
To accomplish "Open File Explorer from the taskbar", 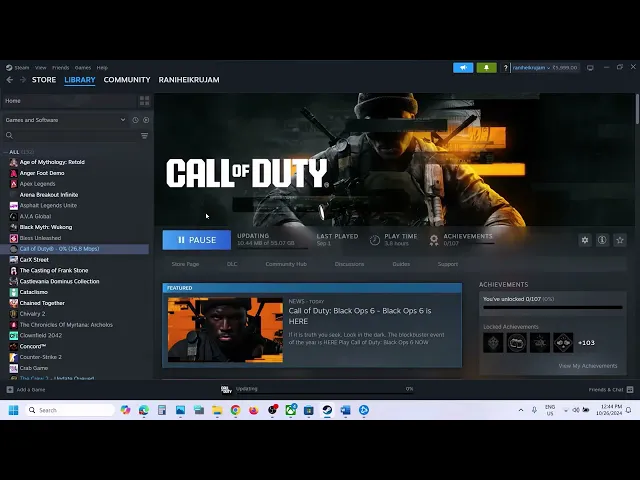I will [x=217, y=410].
